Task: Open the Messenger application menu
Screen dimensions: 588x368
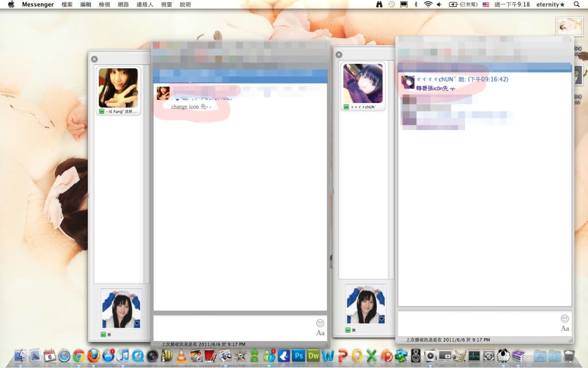Action: point(38,5)
